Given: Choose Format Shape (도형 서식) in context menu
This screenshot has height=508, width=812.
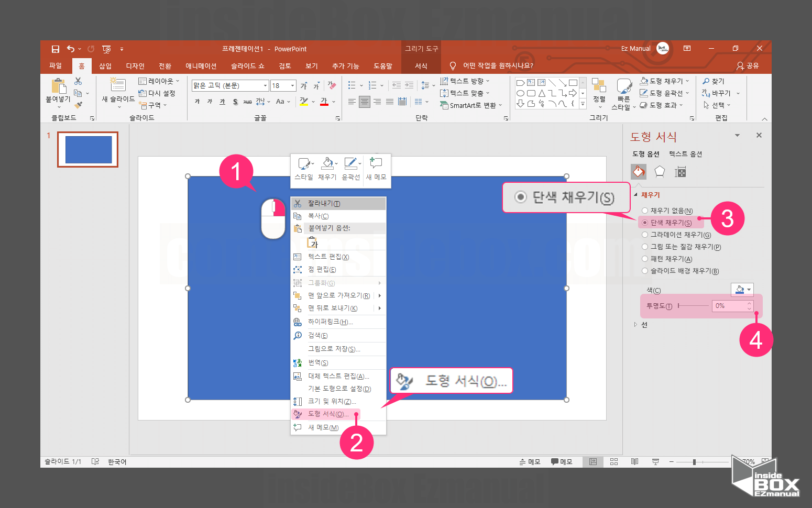Looking at the screenshot, I should (338, 414).
